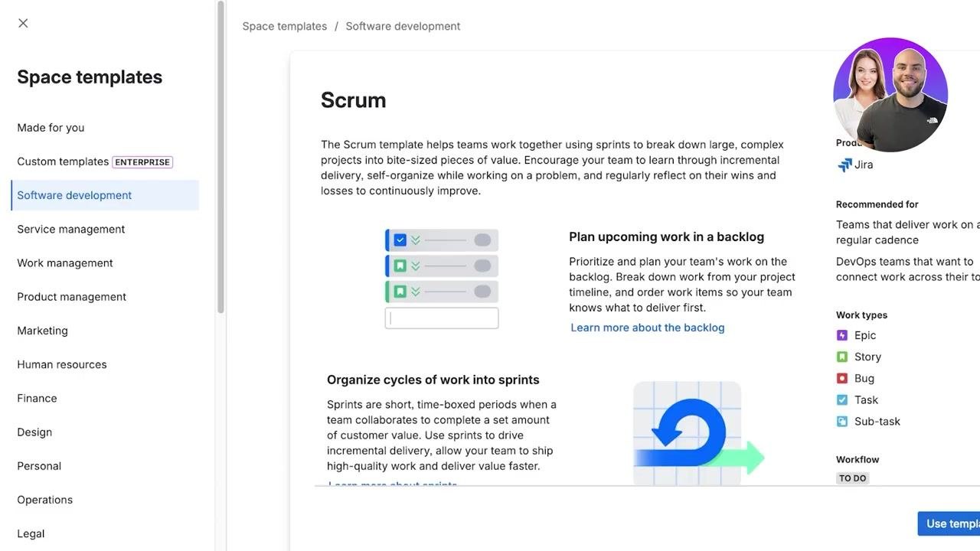This screenshot has height=551, width=980.
Task: Click the Bug work type icon
Action: point(842,378)
